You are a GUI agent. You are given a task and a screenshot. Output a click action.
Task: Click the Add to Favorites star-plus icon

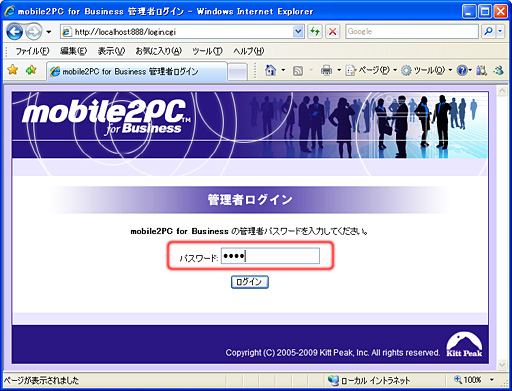click(x=31, y=70)
